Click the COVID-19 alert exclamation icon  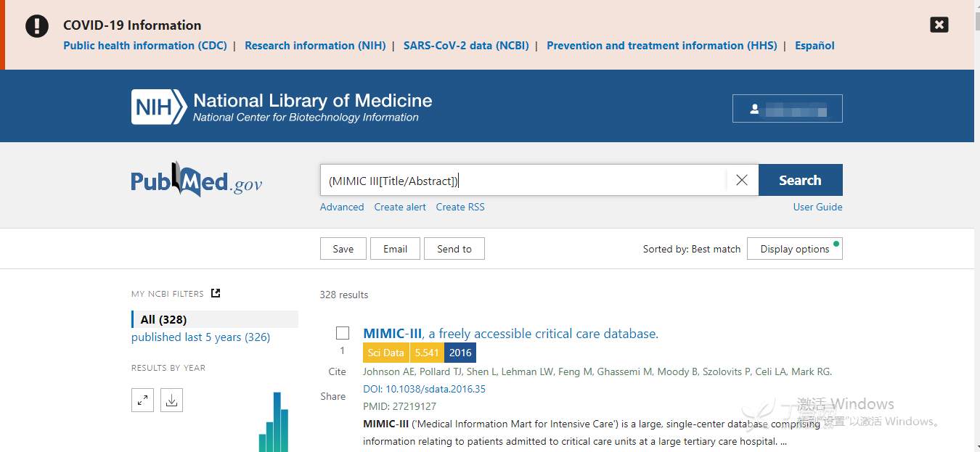[x=37, y=25]
